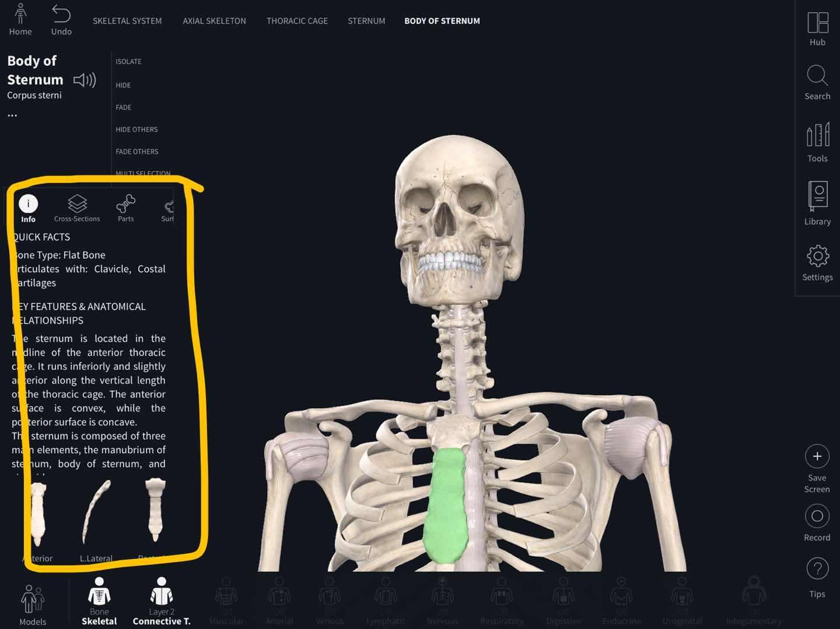Switch to the Parts tab
The image size is (840, 629).
(x=125, y=208)
